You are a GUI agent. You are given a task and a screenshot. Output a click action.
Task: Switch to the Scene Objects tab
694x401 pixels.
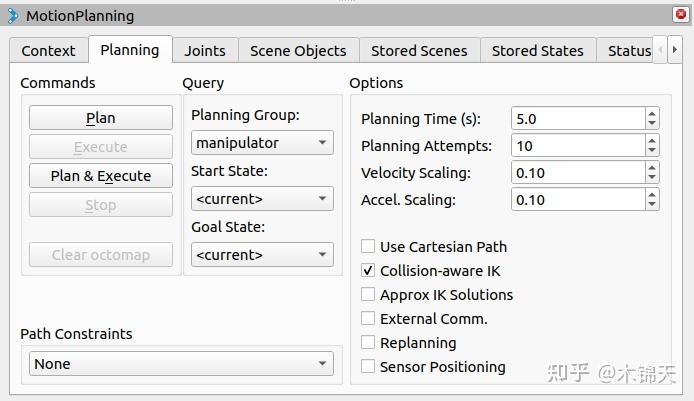[x=298, y=51]
